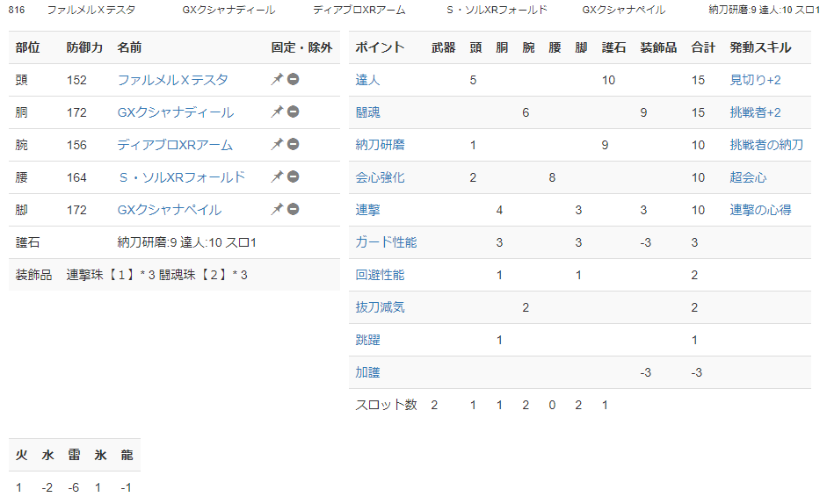Viewport: 827px width, 504px height.
Task: Open the ファルメルXテスタ armor link
Action: (172, 80)
